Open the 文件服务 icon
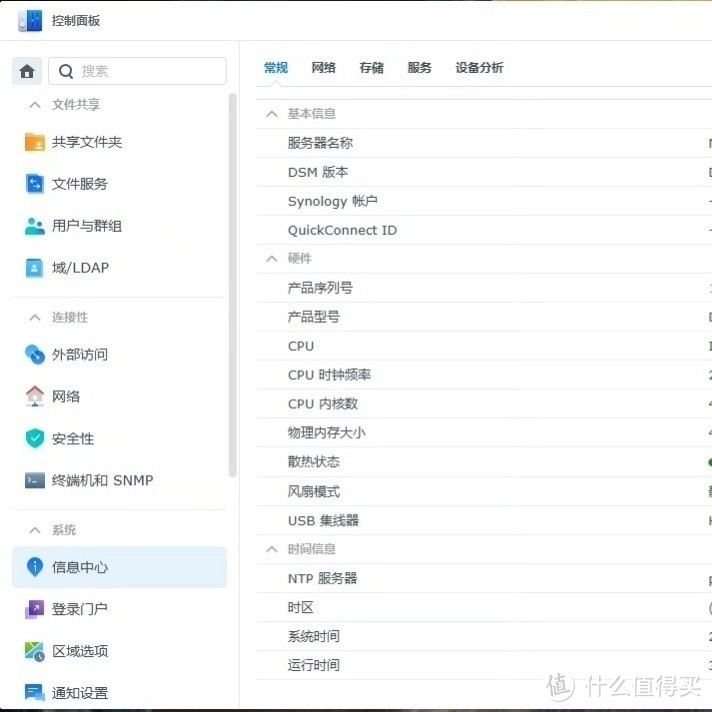The image size is (712, 712). pos(35,184)
